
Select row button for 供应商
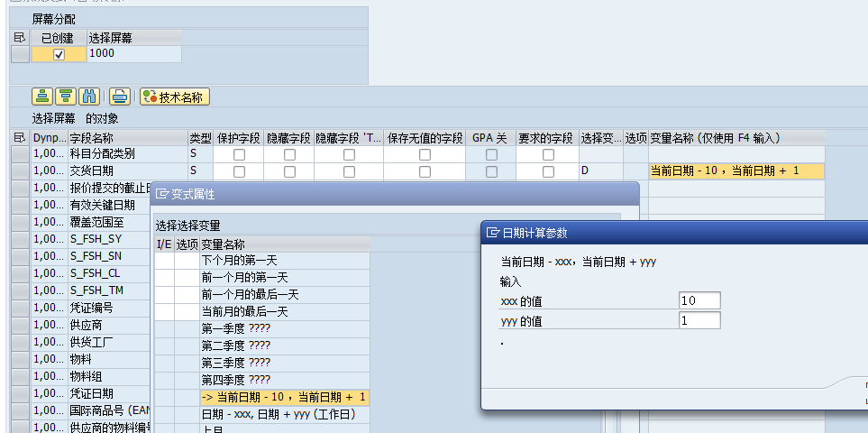click(x=21, y=325)
